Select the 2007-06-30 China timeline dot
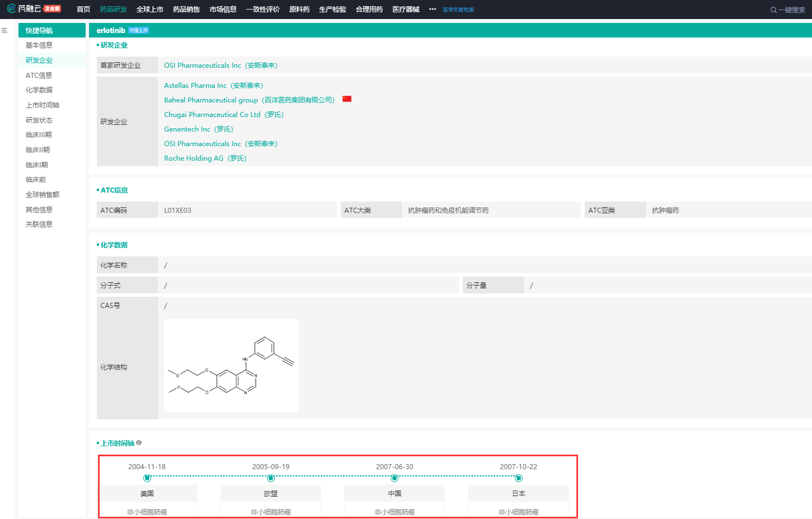This screenshot has width=812, height=519. point(395,478)
